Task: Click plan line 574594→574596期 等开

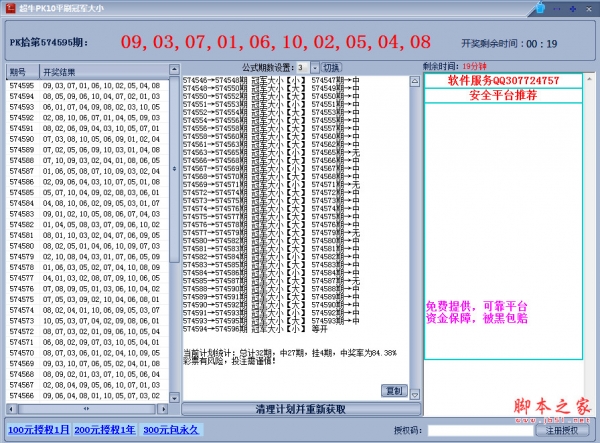Action: [255, 329]
